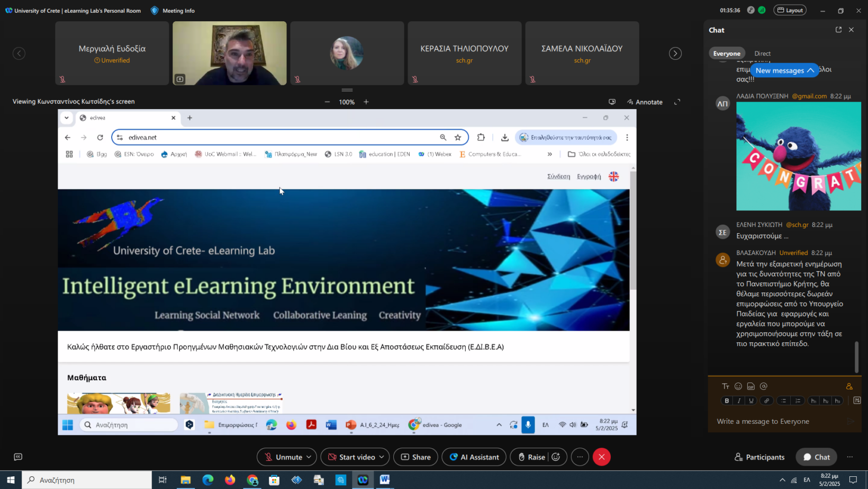
Task: Click the orange unverified-users warning icon
Action: 849,386
